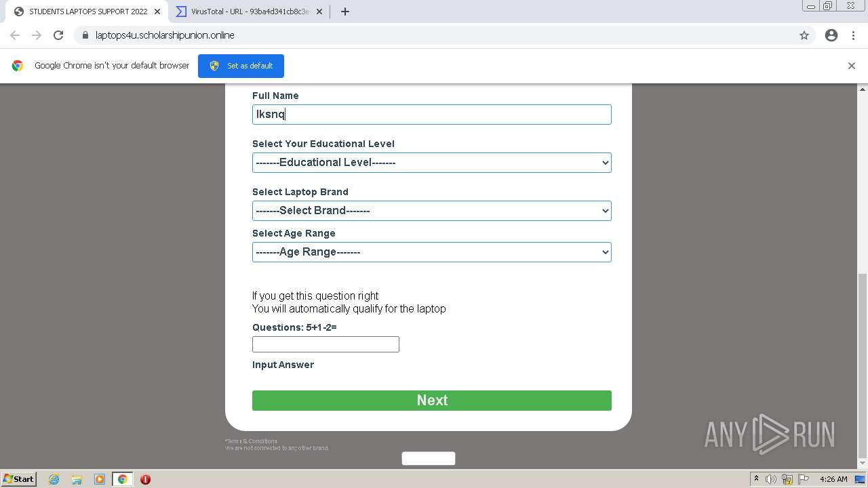The height and width of the screenshot is (488, 868).
Task: Open a new browser tab
Action: (x=344, y=12)
